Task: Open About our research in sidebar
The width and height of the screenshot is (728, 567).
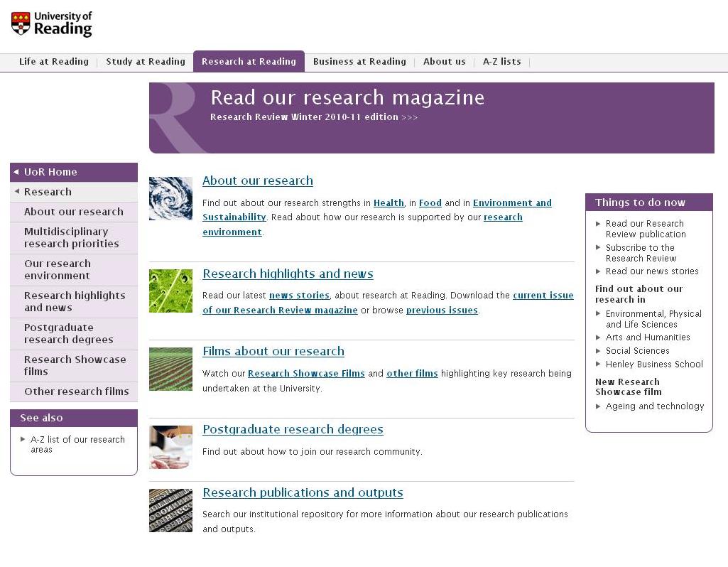Action: pyautogui.click(x=74, y=212)
